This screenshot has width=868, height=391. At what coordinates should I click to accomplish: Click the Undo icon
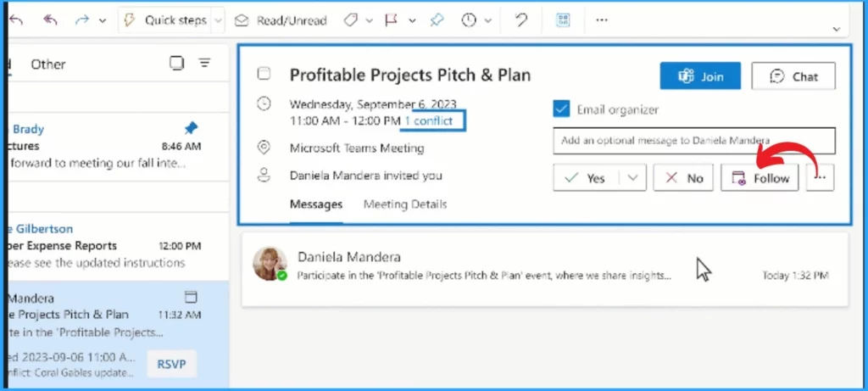[x=521, y=20]
